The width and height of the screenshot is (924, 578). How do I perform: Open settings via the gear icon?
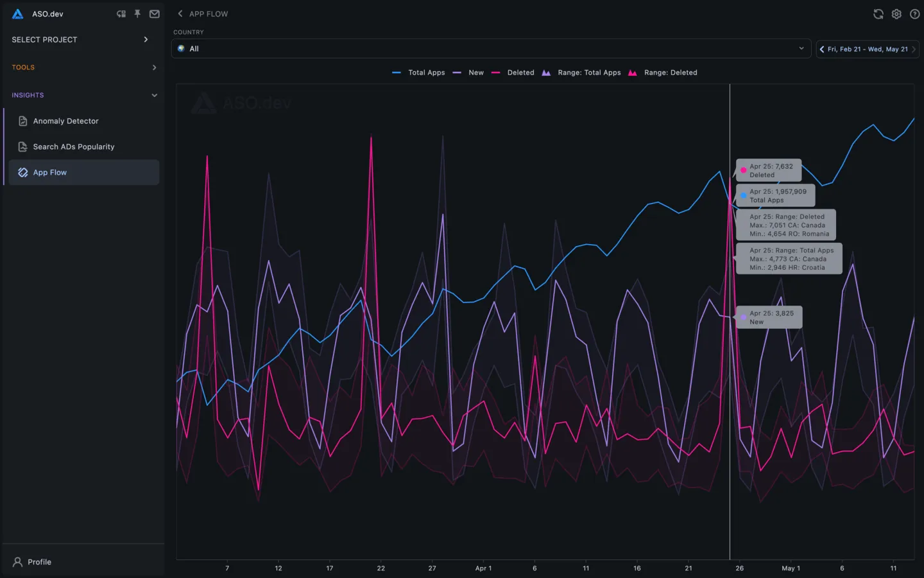click(896, 14)
